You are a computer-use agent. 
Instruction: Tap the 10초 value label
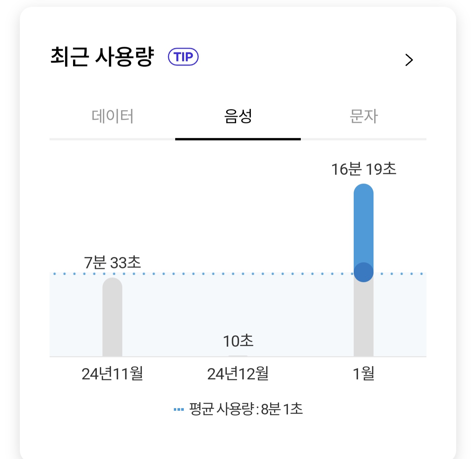pyautogui.click(x=238, y=341)
